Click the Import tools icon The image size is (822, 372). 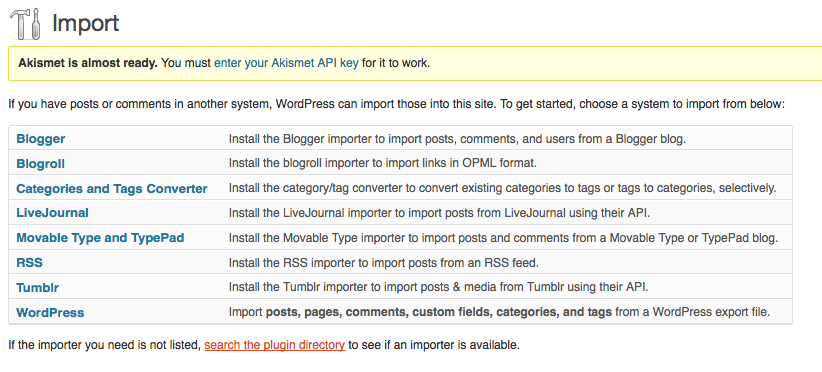click(25, 25)
